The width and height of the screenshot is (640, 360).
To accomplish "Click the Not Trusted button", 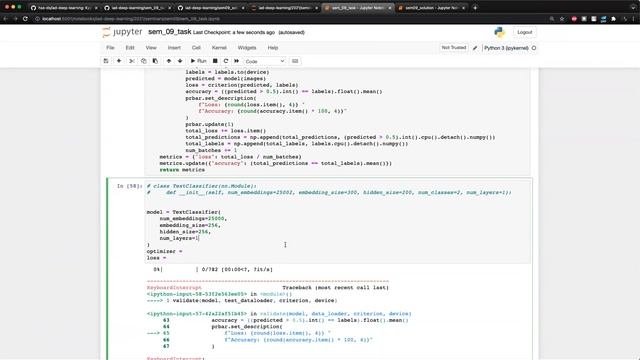I will point(453,48).
